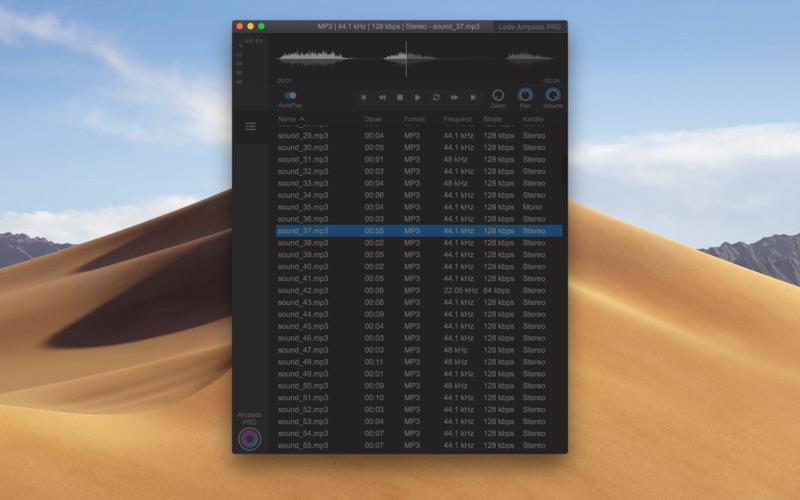Toggle loop repeat playback

click(x=436, y=97)
